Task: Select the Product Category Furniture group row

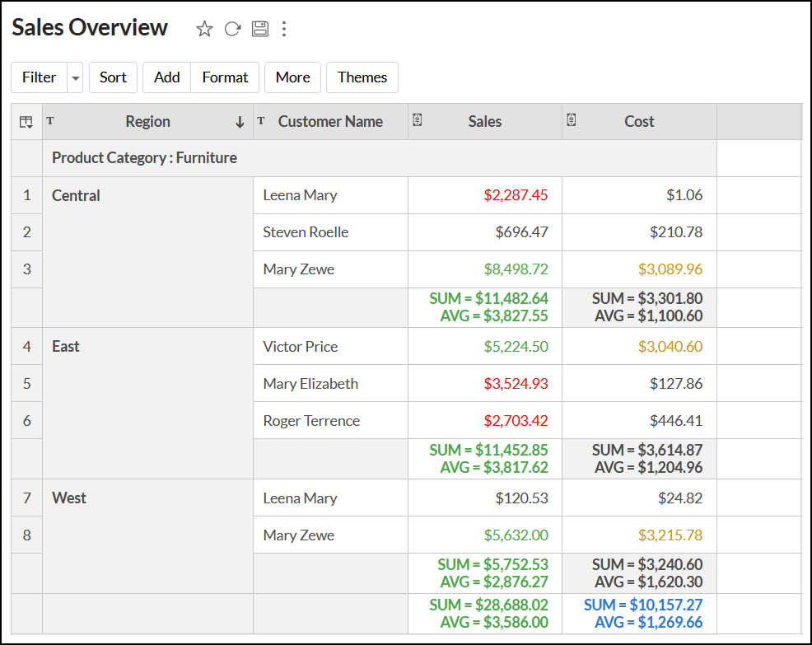Action: [x=144, y=158]
